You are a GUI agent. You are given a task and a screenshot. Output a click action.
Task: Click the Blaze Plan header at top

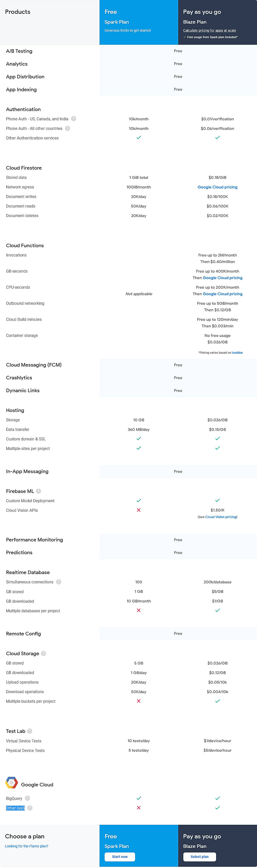click(194, 22)
